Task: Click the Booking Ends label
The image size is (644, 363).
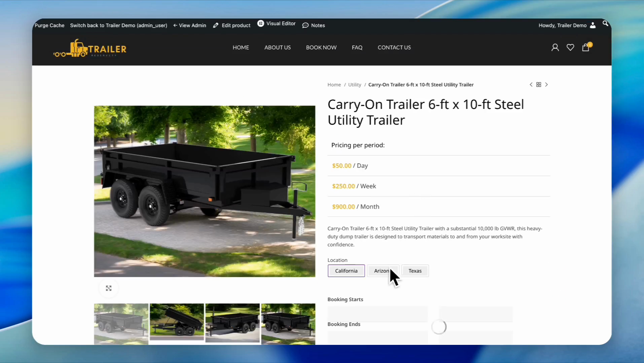Action: tap(344, 324)
